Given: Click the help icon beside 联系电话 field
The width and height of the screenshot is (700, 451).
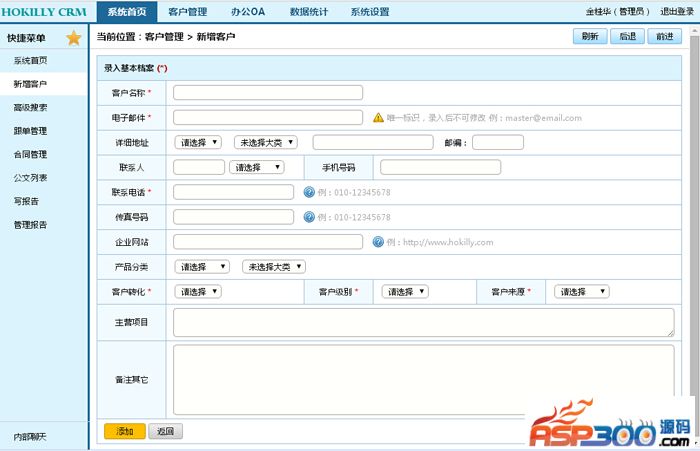Looking at the screenshot, I should pyautogui.click(x=309, y=191).
